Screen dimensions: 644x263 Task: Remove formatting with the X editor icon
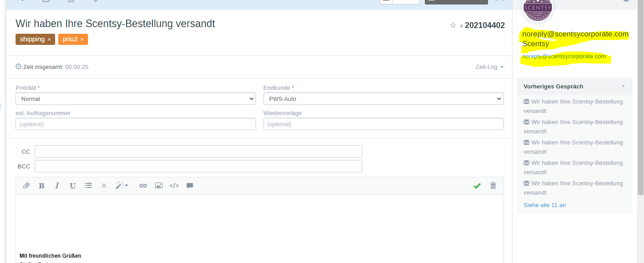(x=104, y=186)
